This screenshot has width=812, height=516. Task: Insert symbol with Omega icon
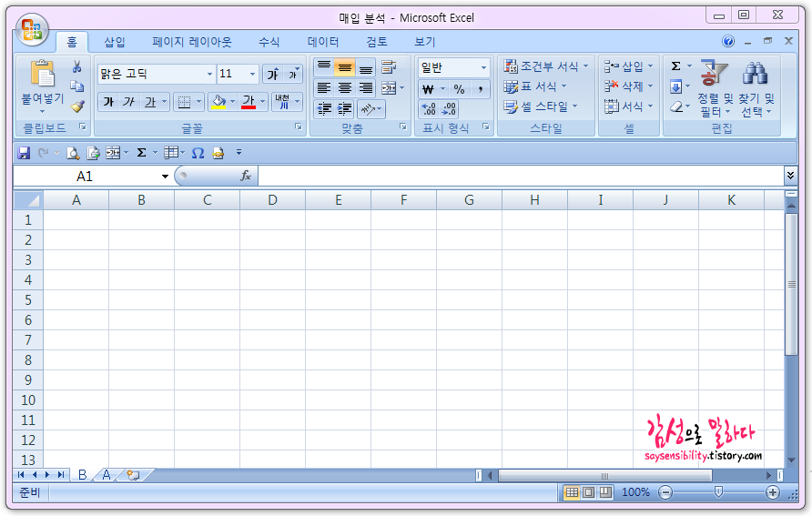tap(198, 153)
